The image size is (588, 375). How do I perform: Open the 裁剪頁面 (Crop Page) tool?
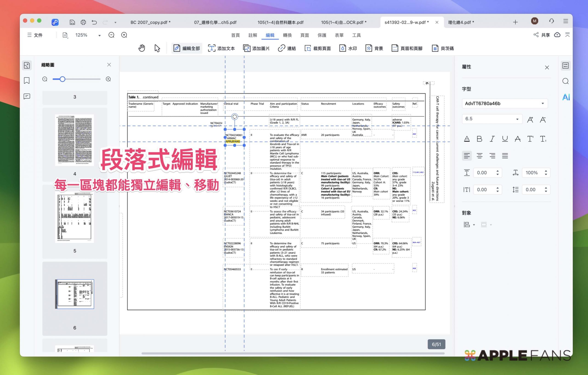tap(318, 48)
